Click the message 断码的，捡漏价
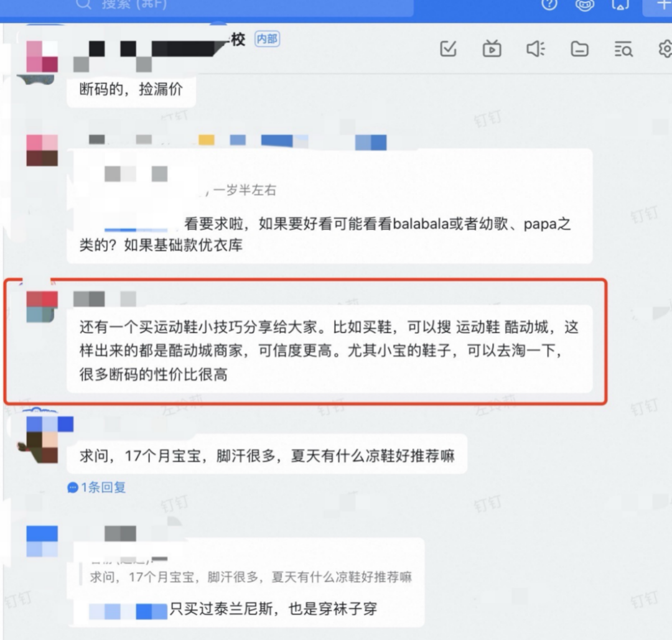Screen dimensions: 672x640 [131, 89]
